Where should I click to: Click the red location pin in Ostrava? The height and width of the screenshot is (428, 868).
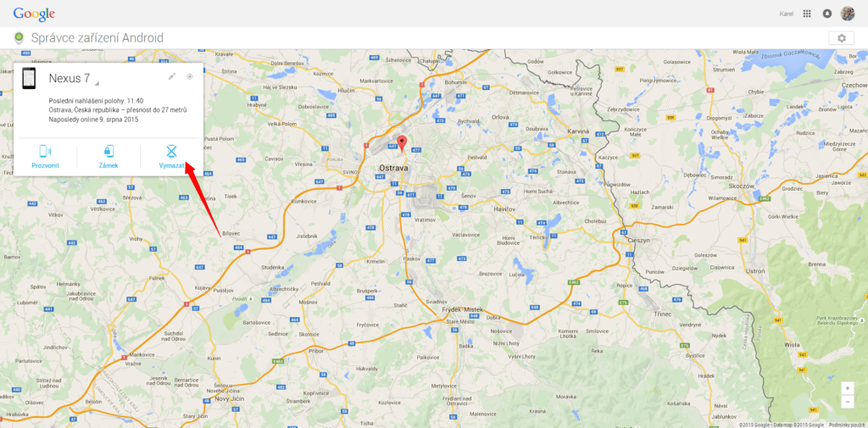click(x=403, y=142)
